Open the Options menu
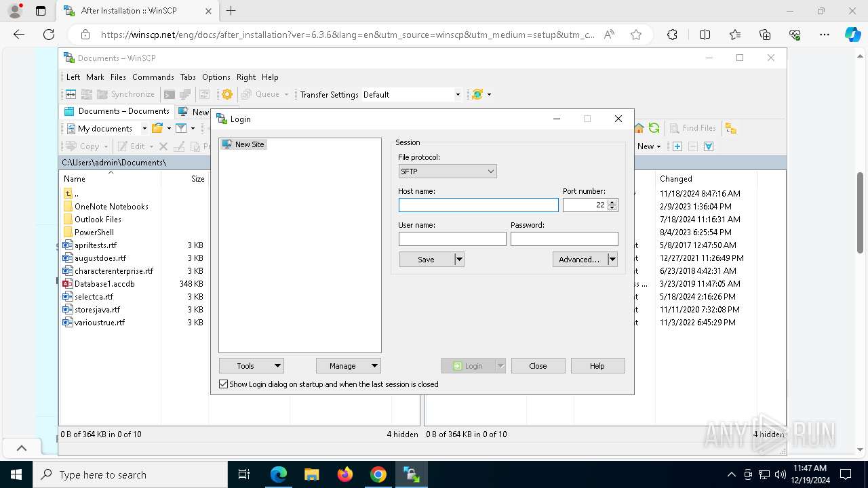Image resolution: width=868 pixels, height=488 pixels. [216, 77]
